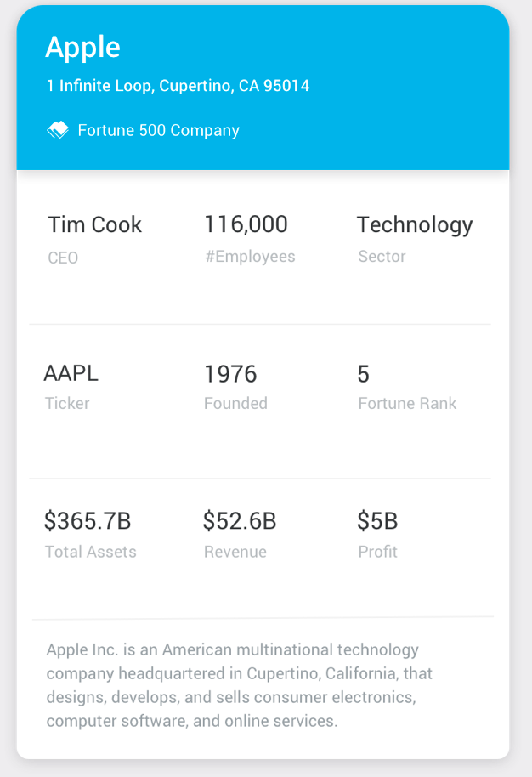This screenshot has height=777, width=532.
Task: Click the Tim Cook CEO name
Action: [94, 225]
